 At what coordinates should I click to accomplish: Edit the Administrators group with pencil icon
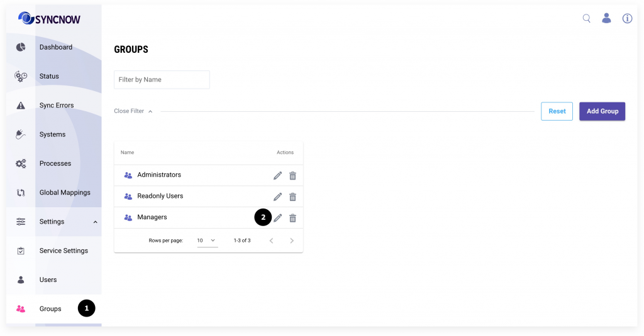point(277,176)
